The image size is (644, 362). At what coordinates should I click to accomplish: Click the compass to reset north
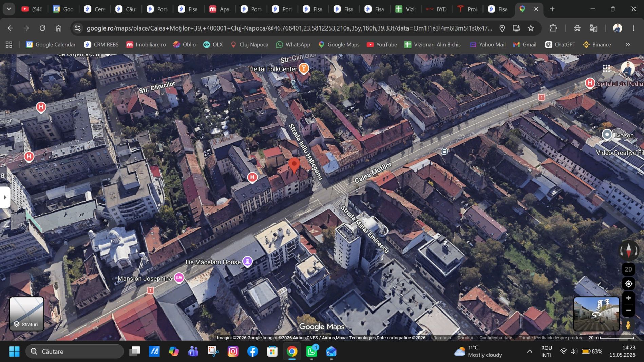pyautogui.click(x=629, y=250)
